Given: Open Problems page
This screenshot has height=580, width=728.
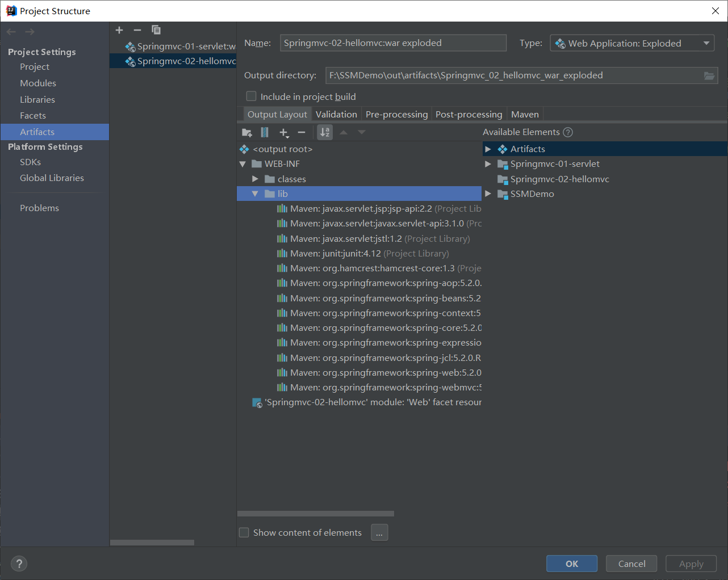Looking at the screenshot, I should point(39,208).
